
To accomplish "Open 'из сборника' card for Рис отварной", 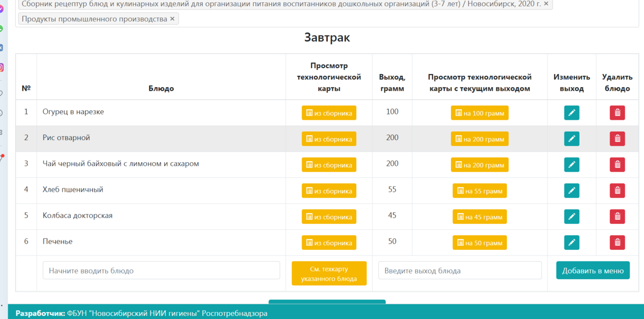I will coord(329,139).
